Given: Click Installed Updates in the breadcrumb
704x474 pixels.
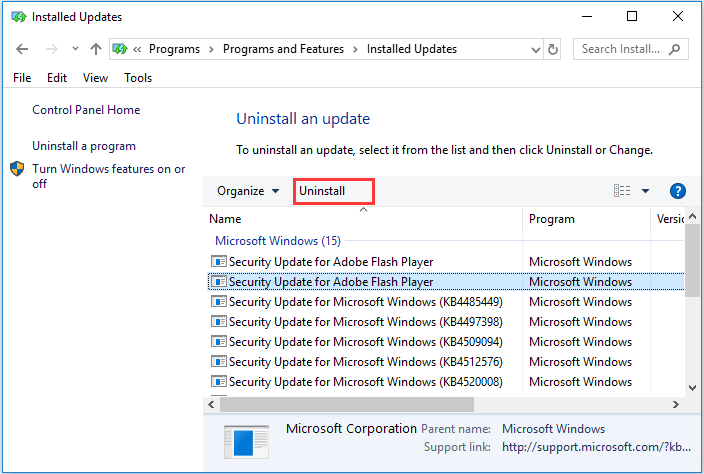Looking at the screenshot, I should click(412, 49).
